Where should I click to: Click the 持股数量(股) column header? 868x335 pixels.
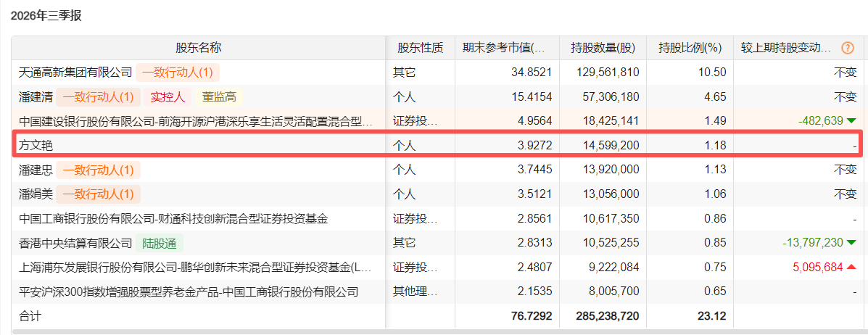[x=603, y=48]
